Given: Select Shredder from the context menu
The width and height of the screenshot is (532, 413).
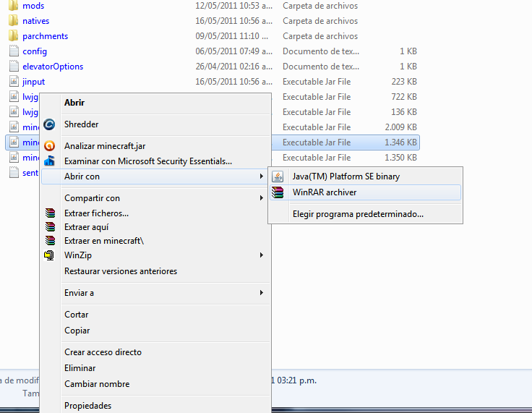Looking at the screenshot, I should (155, 124).
